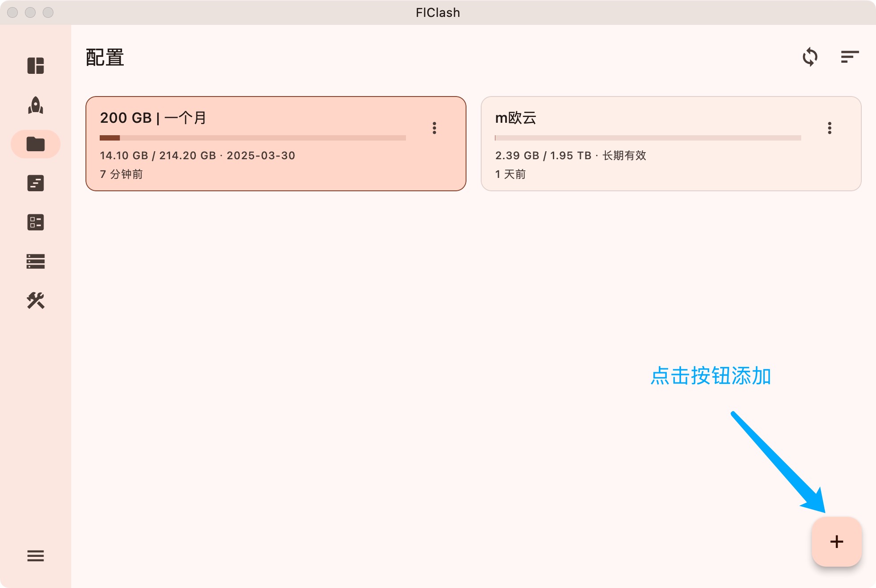This screenshot has width=876, height=588.
Task: Click the plus button to add profile
Action: coord(837,542)
